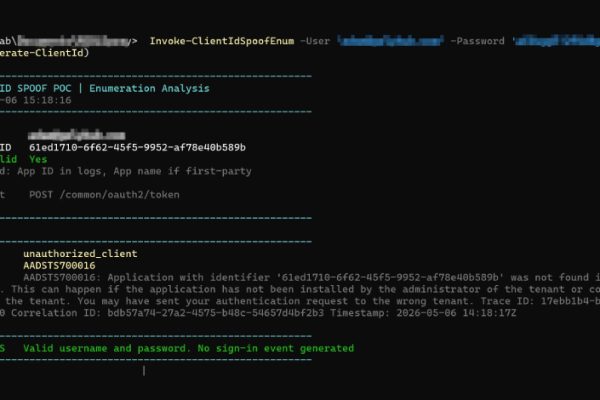Click the 'Application with identifier' error message line
Image resolution: width=600 pixels, height=400 pixels.
[x=311, y=278]
